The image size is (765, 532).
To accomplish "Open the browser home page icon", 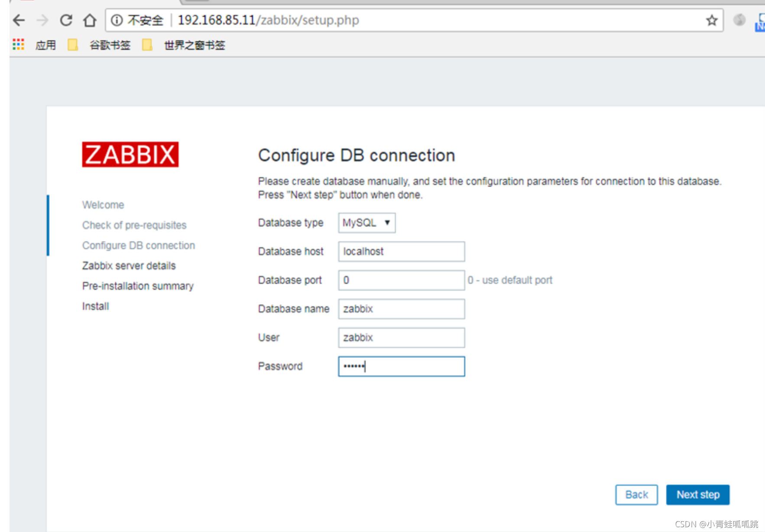I will [90, 20].
